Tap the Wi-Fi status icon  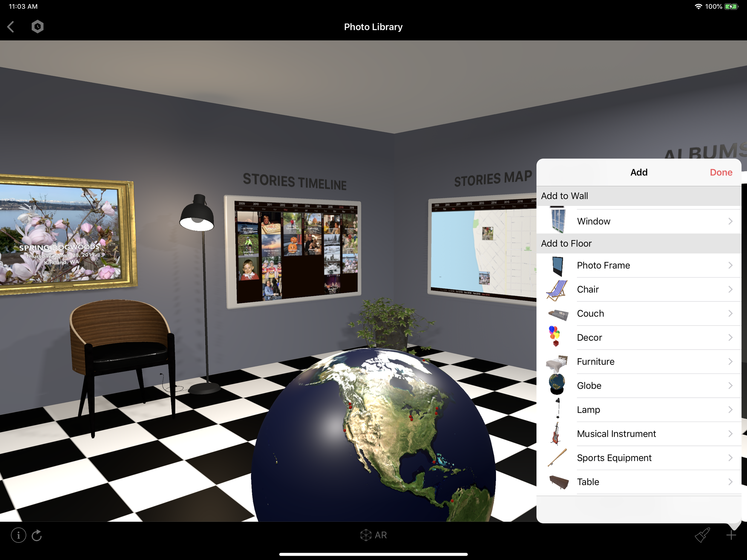(698, 6)
